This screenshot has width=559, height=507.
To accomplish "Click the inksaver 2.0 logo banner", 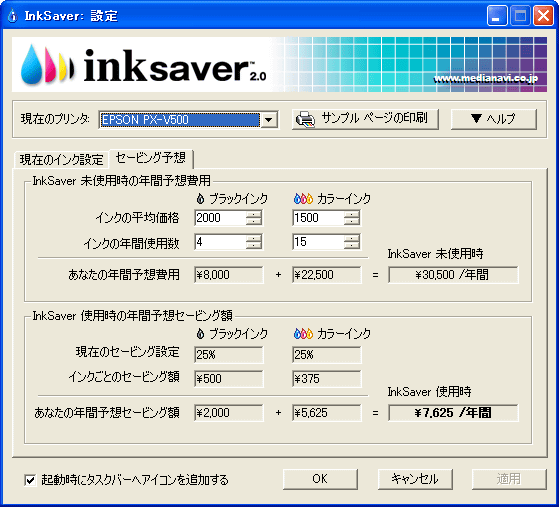I will click(x=280, y=65).
